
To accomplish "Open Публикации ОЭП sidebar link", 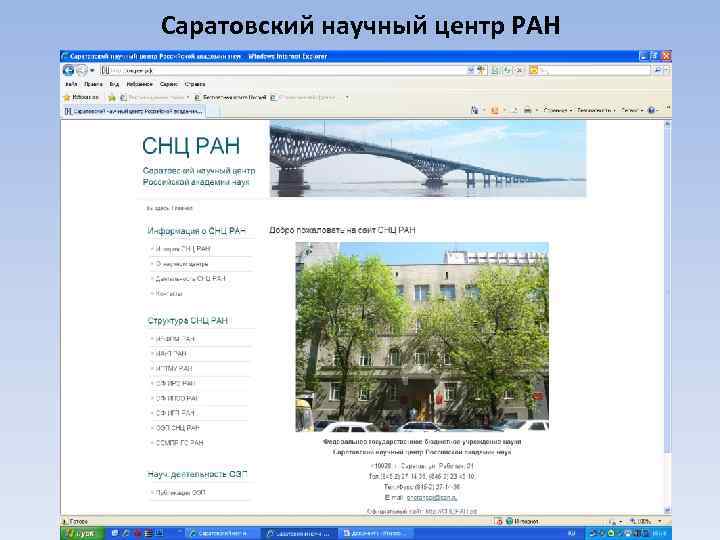I will 180,492.
